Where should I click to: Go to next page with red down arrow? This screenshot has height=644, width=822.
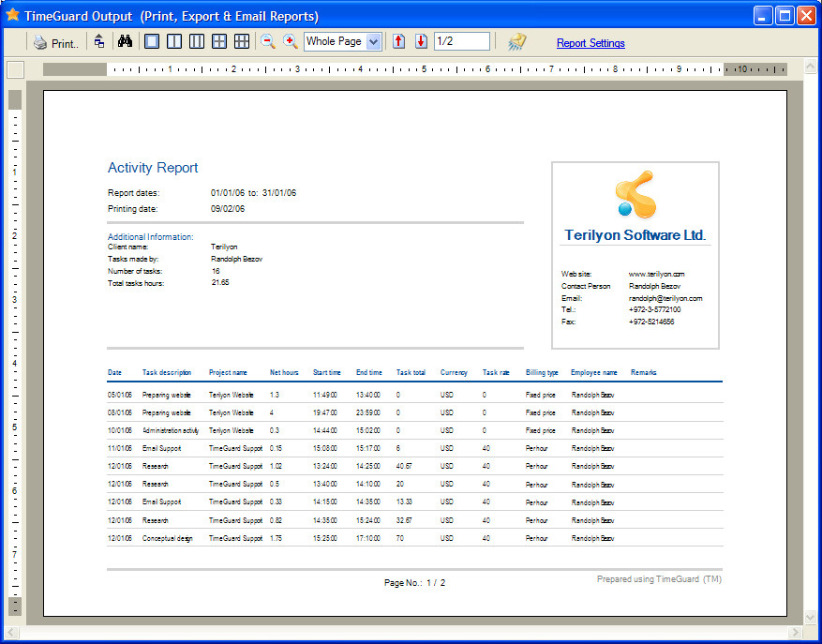[421, 41]
